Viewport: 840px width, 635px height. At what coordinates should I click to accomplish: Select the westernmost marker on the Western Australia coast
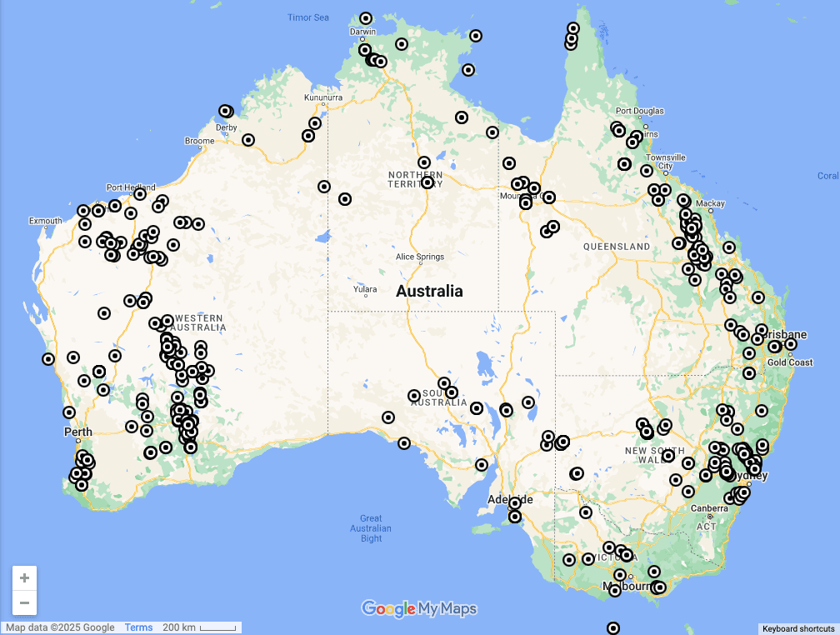click(x=48, y=359)
